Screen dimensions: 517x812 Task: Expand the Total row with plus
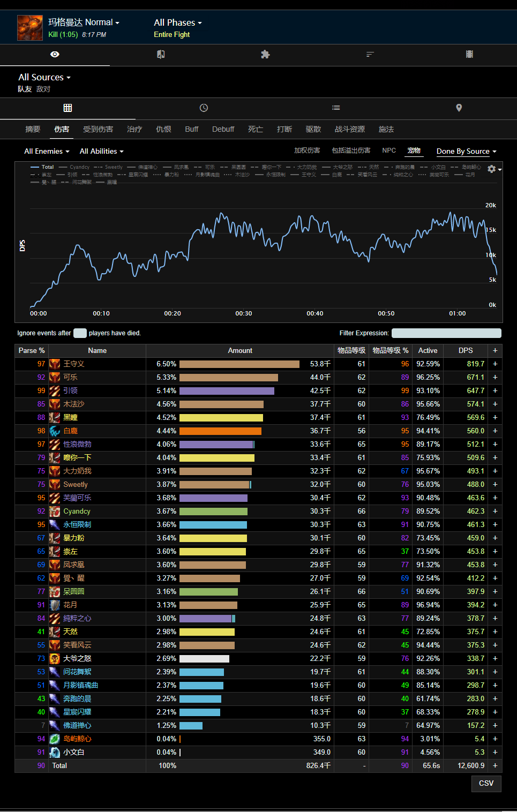click(x=495, y=765)
